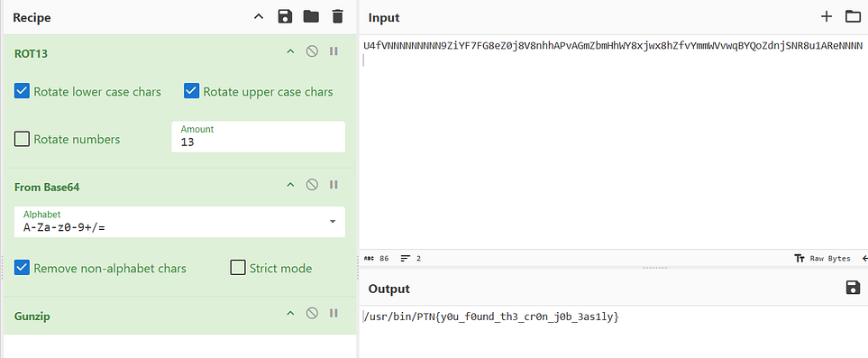Clear recipe with the trash icon

(338, 16)
